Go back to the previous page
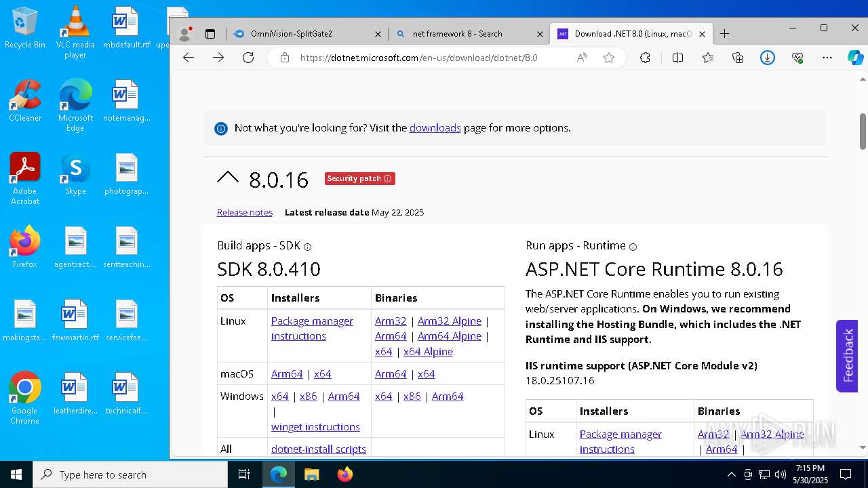This screenshot has height=488, width=868. (x=189, y=58)
